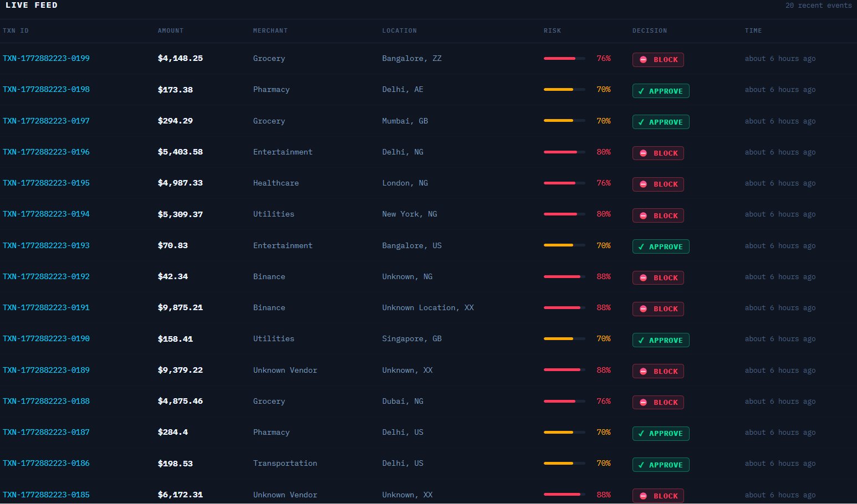Click the merchant "Healthcare"

(276, 183)
